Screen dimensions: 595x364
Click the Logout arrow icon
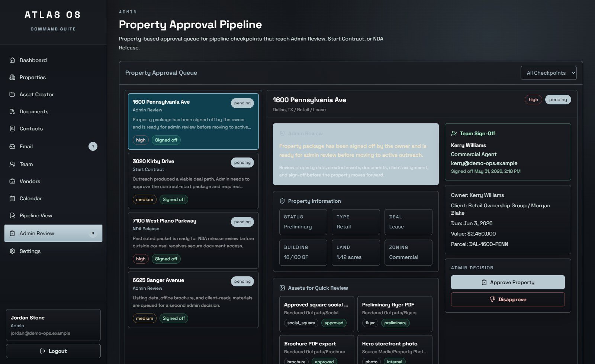click(x=43, y=351)
